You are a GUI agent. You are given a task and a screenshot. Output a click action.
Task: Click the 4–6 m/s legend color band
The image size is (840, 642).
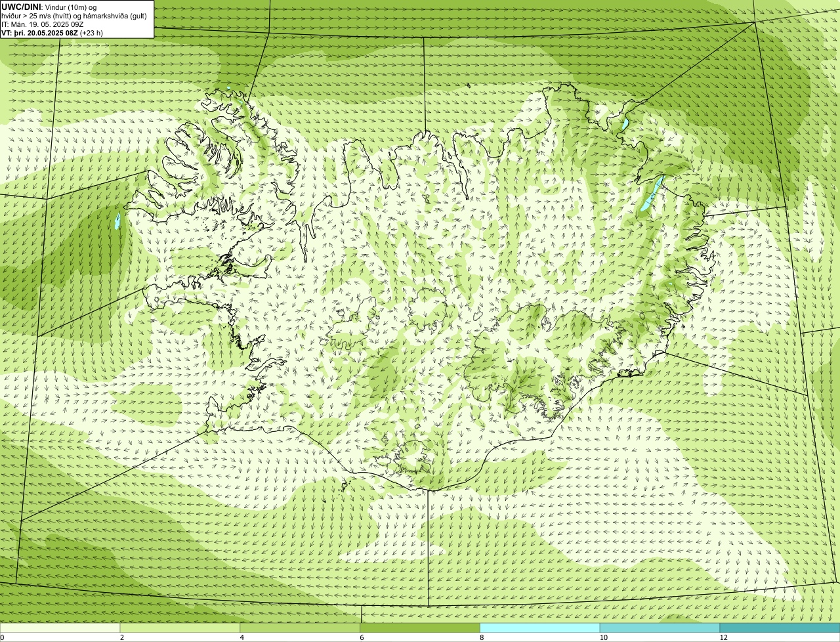[301, 628]
